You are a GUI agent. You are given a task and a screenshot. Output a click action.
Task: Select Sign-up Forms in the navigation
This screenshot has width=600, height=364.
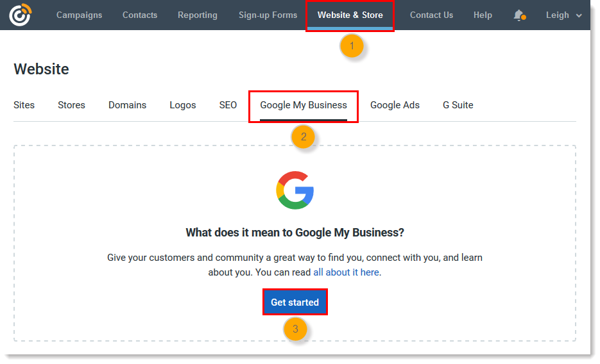[x=268, y=15]
